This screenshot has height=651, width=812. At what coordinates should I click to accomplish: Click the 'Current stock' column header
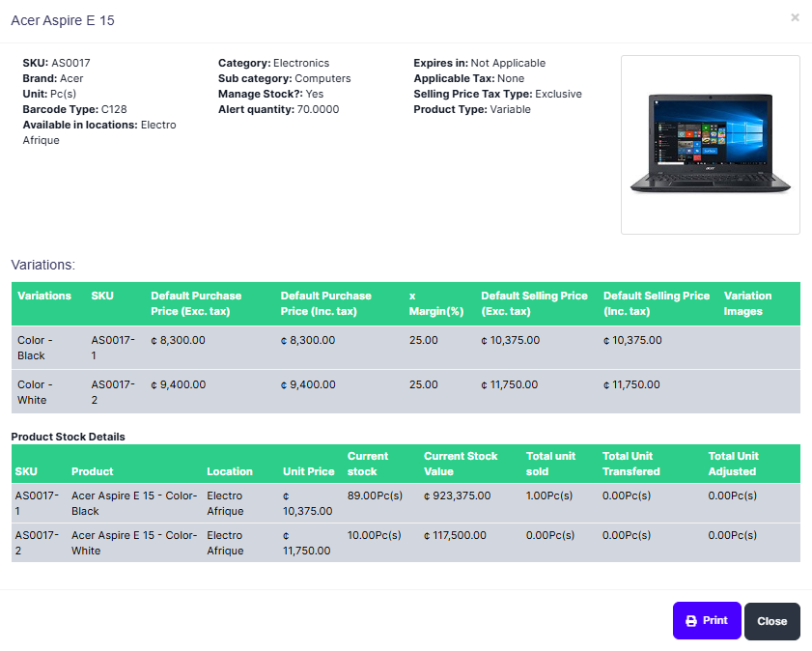pyautogui.click(x=368, y=464)
